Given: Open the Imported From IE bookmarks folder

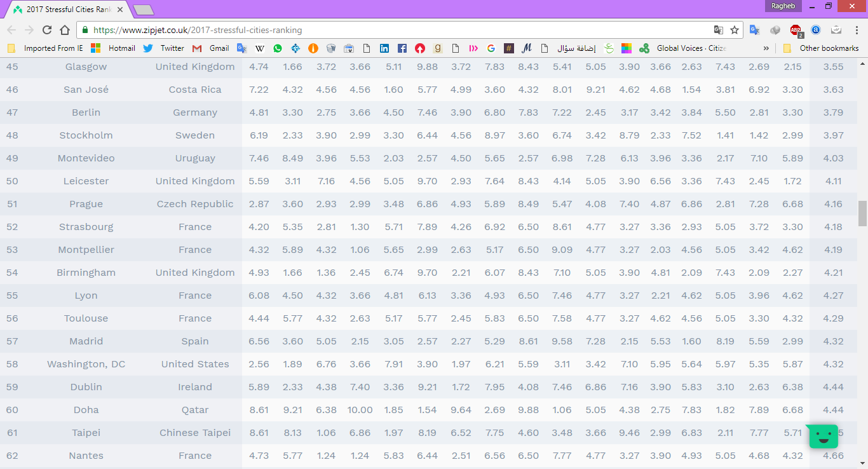Looking at the screenshot, I should click(x=47, y=48).
